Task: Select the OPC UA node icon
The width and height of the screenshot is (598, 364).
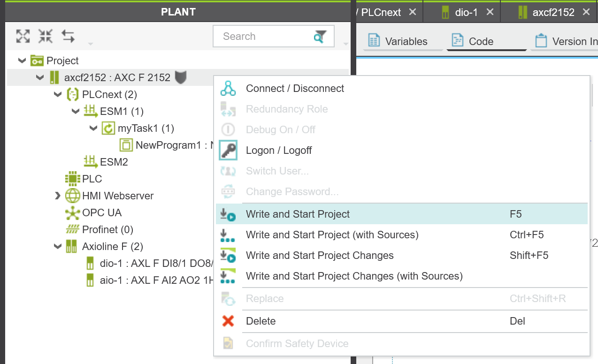Action: 73,213
